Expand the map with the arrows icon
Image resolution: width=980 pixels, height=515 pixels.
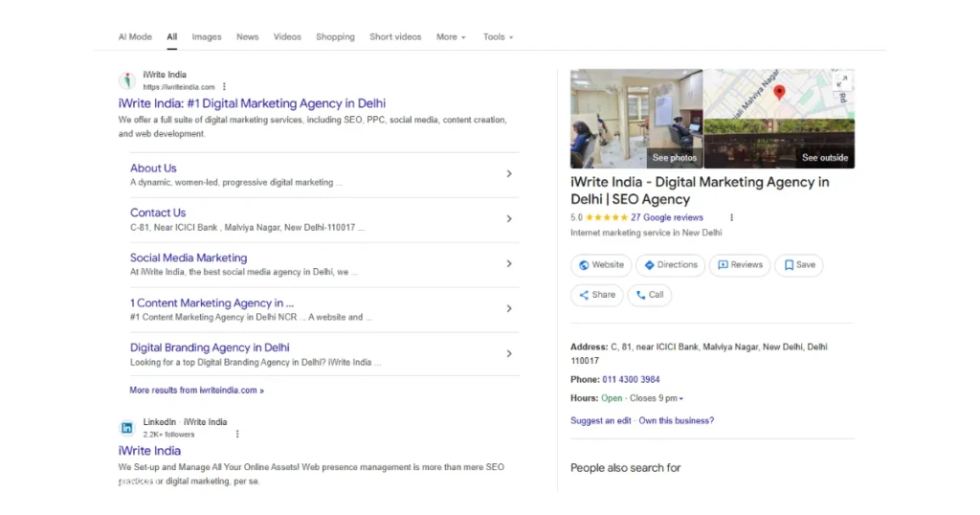(842, 81)
